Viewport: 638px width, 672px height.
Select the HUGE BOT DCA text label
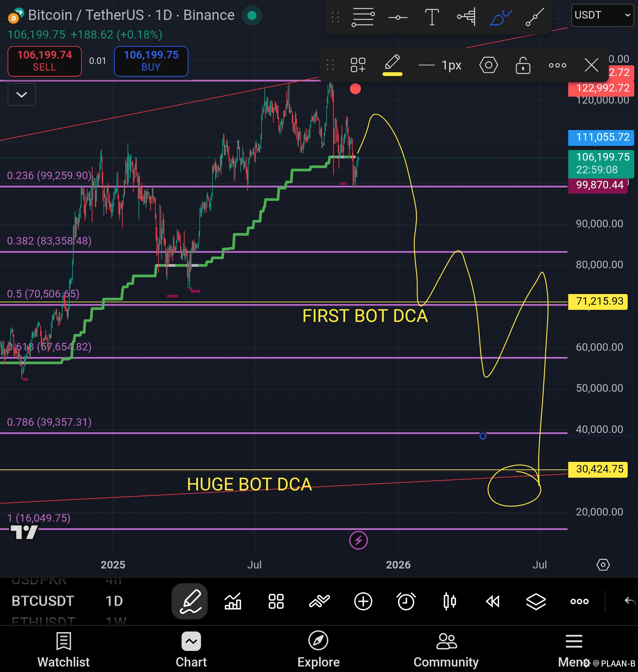click(250, 484)
